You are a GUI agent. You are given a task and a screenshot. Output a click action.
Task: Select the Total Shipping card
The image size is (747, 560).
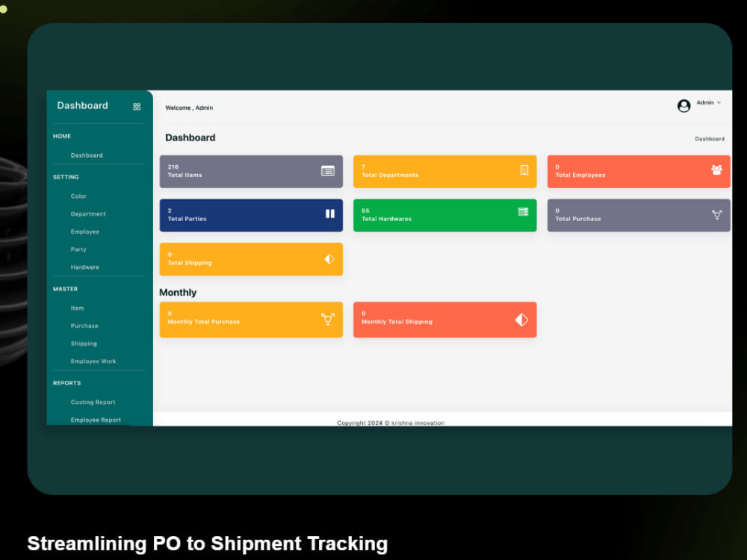[x=251, y=259]
